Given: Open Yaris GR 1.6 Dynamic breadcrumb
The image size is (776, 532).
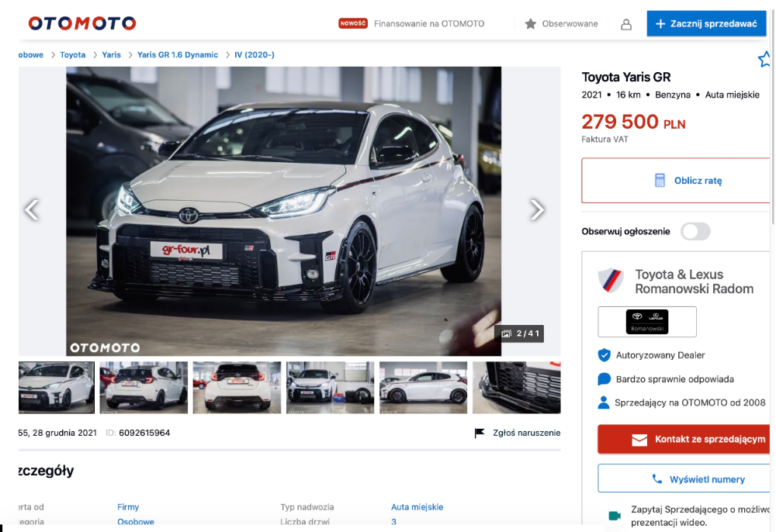Looking at the screenshot, I should coord(178,55).
